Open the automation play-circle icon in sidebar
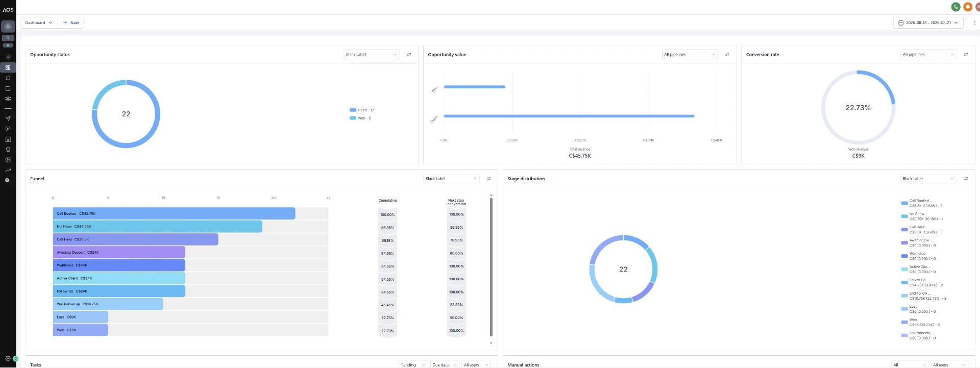This screenshot has height=368, width=980. 8,129
